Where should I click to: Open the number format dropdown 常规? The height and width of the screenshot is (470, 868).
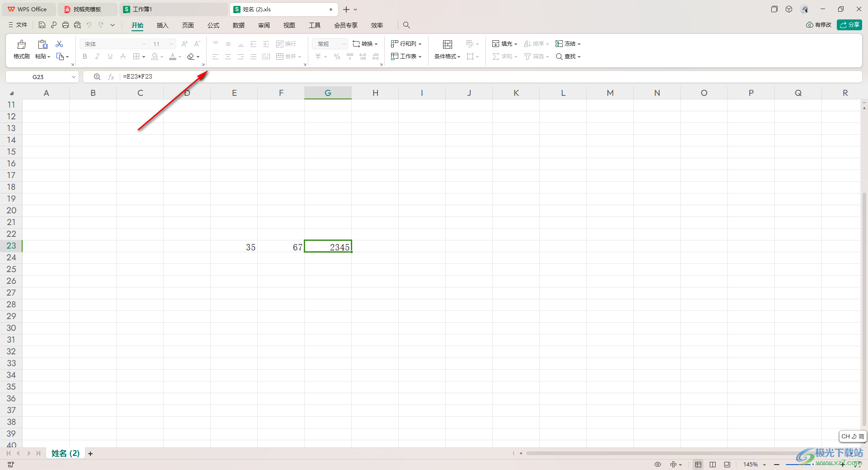[344, 44]
